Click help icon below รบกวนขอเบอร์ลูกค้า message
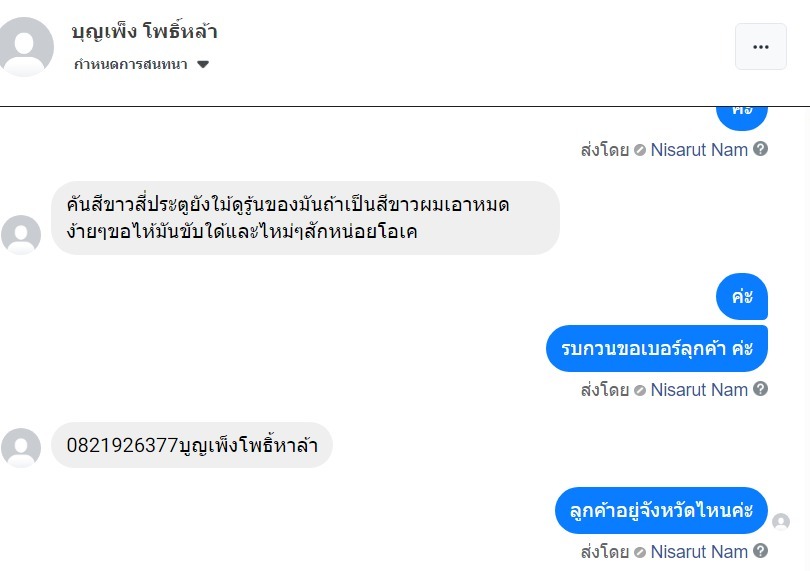Image resolution: width=810 pixels, height=571 pixels. click(x=761, y=389)
